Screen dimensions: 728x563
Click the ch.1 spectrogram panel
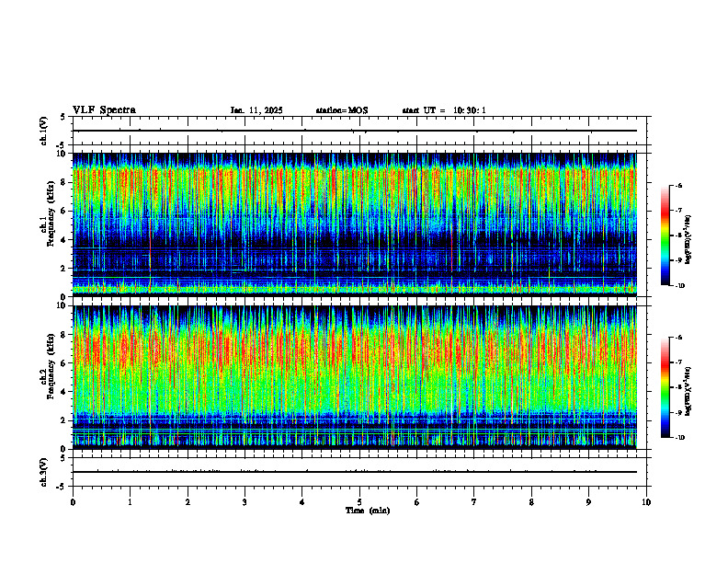point(355,224)
